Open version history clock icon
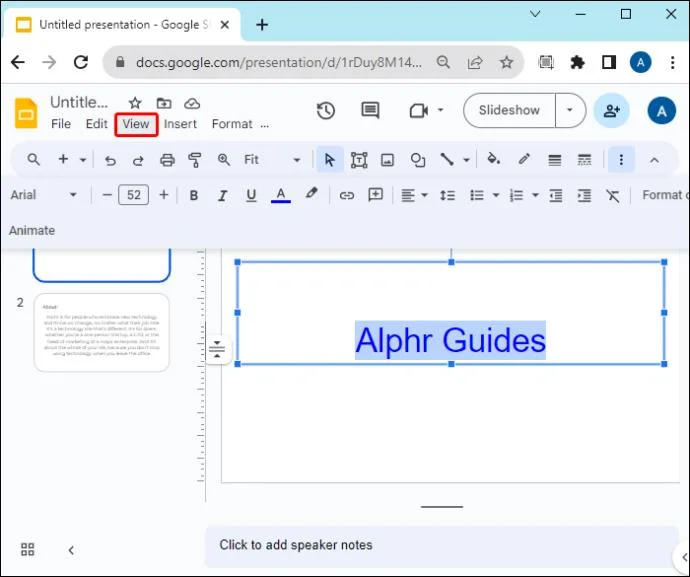 (326, 110)
